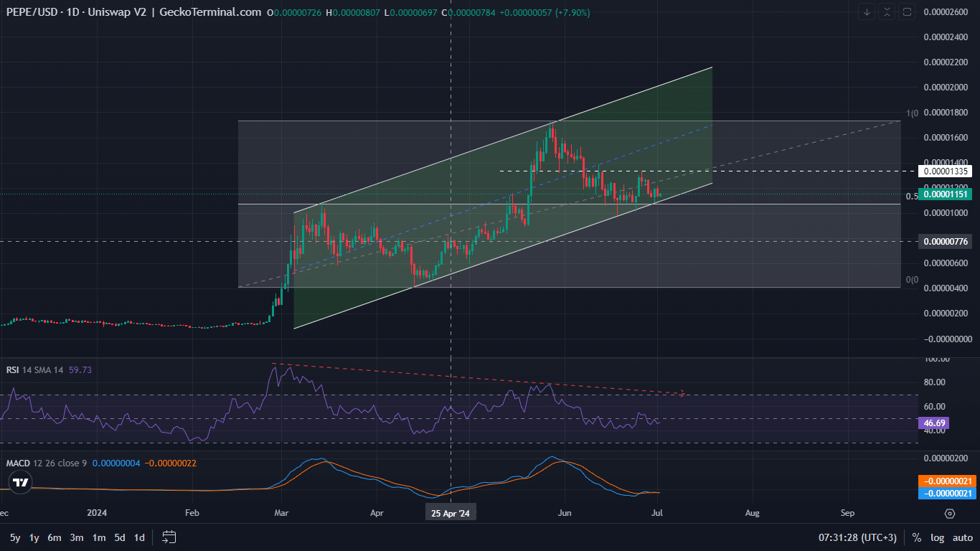
Task: Click the purple 46.69 RSI value label
Action: (x=934, y=423)
